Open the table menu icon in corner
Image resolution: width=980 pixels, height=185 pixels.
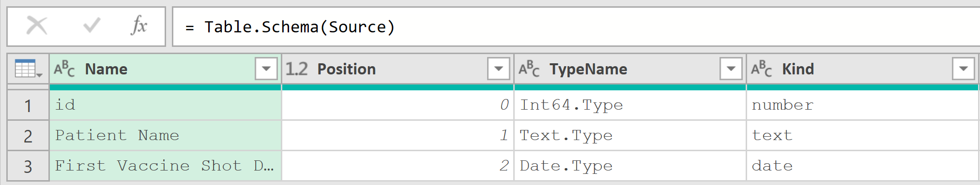pos(29,69)
